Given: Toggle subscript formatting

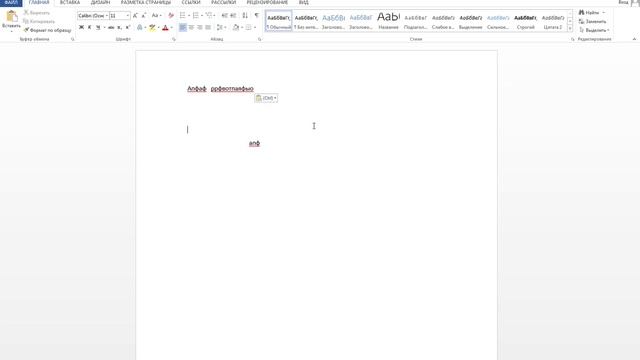Looking at the screenshot, I should [x=119, y=27].
